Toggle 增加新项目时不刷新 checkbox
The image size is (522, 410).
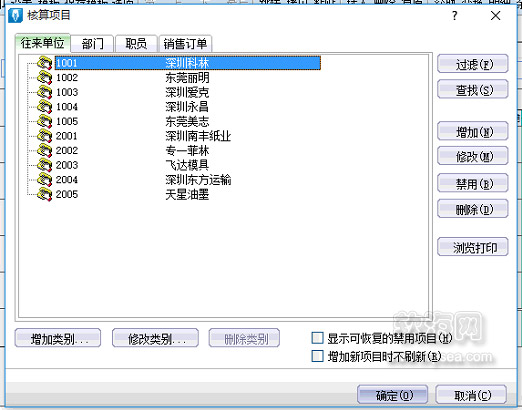[x=317, y=356]
